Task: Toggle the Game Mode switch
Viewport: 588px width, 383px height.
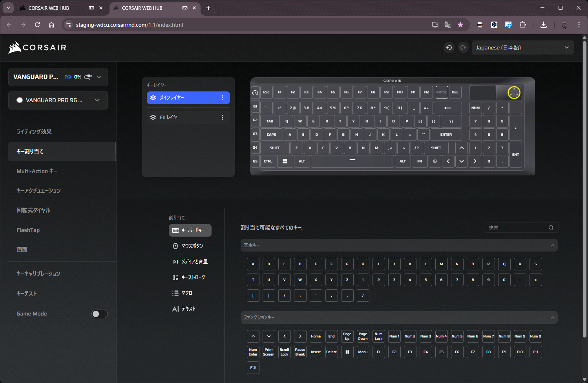Action: pyautogui.click(x=99, y=314)
